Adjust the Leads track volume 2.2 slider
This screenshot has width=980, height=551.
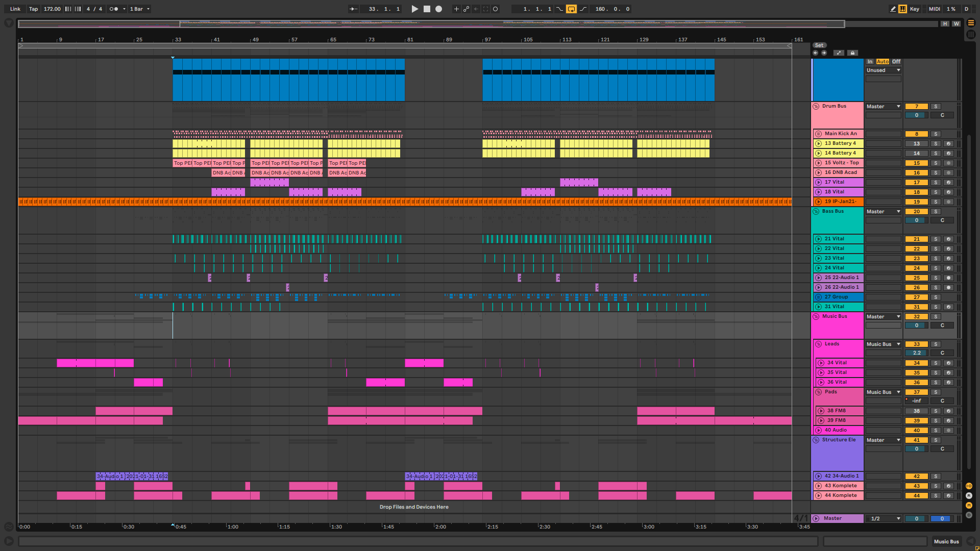pyautogui.click(x=917, y=353)
